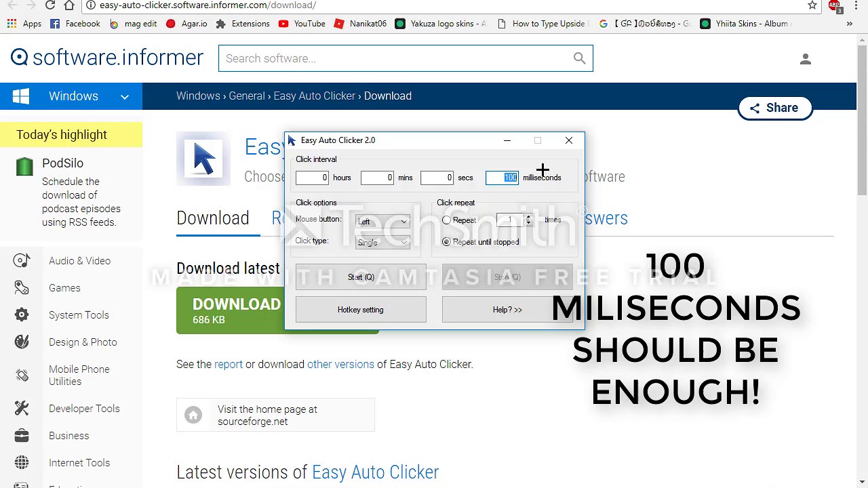Open the Nanikat06 bookmark
The image size is (868, 488).
[x=360, y=24]
